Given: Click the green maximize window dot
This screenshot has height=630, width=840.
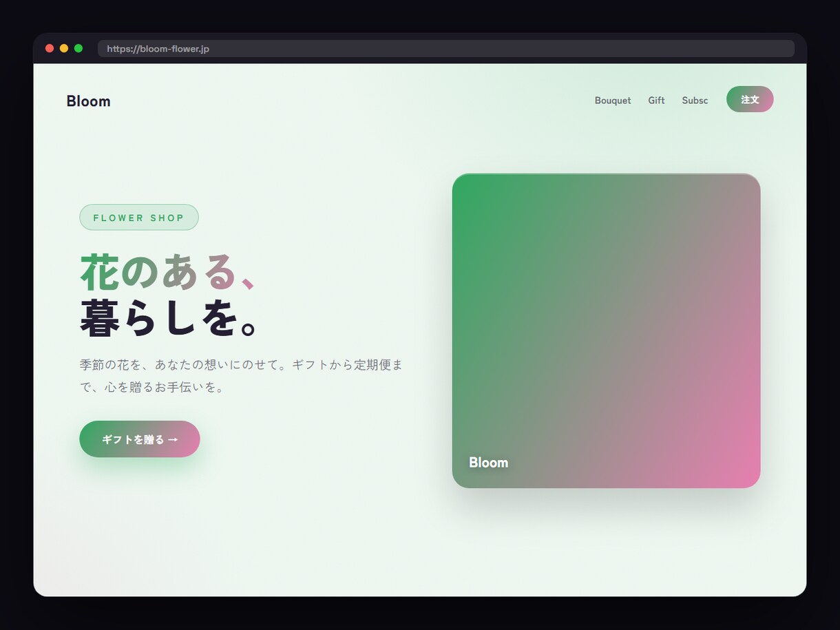Looking at the screenshot, I should (x=78, y=48).
